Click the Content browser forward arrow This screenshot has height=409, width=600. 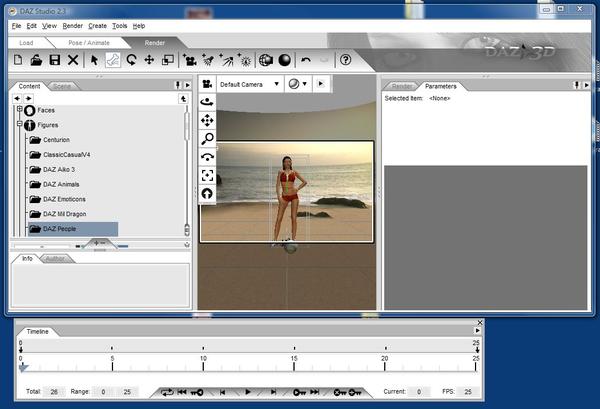28,98
